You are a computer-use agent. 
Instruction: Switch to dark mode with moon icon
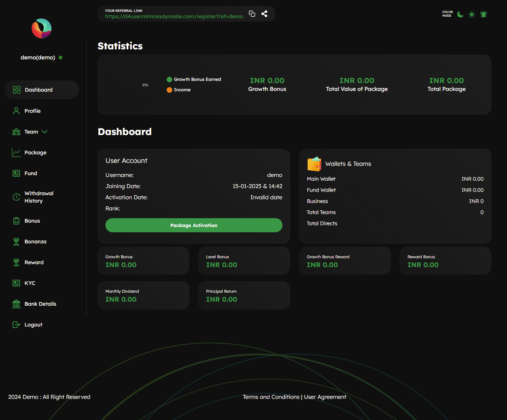pos(460,14)
